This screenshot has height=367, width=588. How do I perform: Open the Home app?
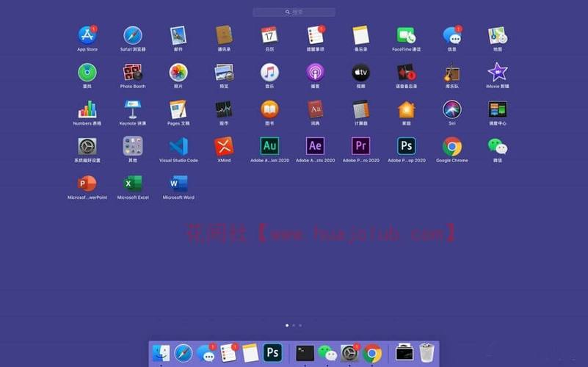pos(407,109)
